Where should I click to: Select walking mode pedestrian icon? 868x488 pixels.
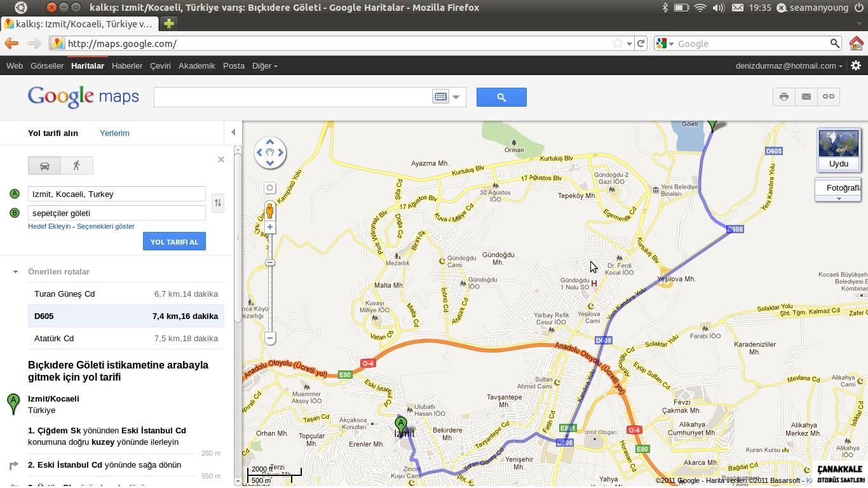77,165
